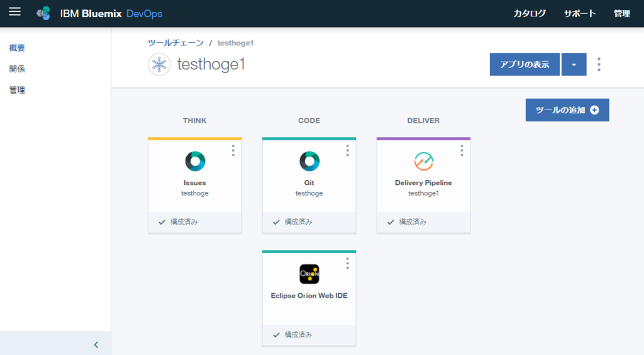
Task: Open the Delivery Pipeline card options menu
Action: (462, 150)
